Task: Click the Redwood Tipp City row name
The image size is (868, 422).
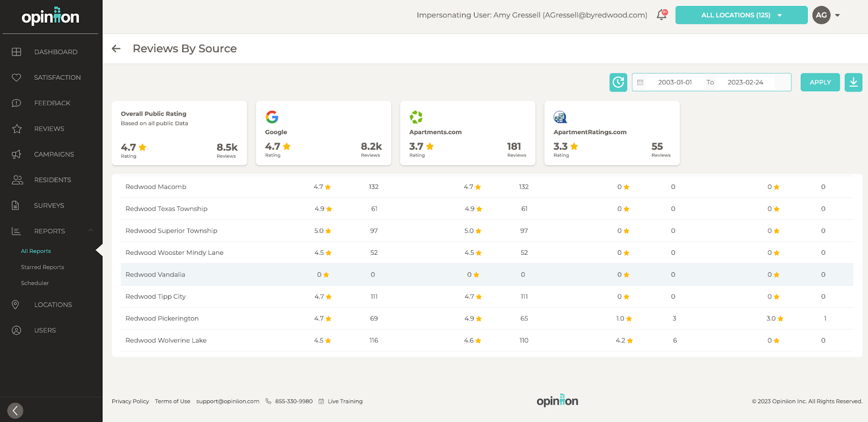Action: [x=156, y=297]
